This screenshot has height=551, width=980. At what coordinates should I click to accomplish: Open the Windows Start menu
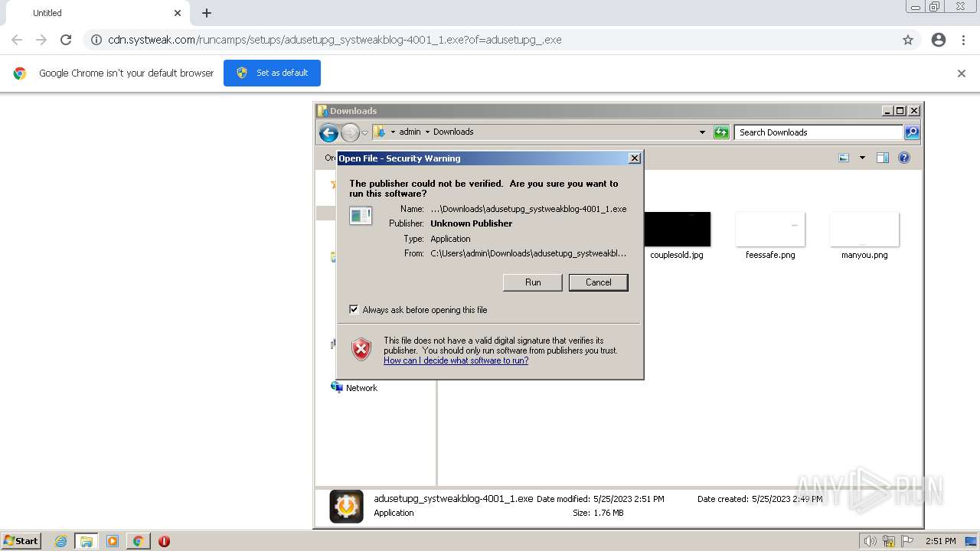point(21,540)
